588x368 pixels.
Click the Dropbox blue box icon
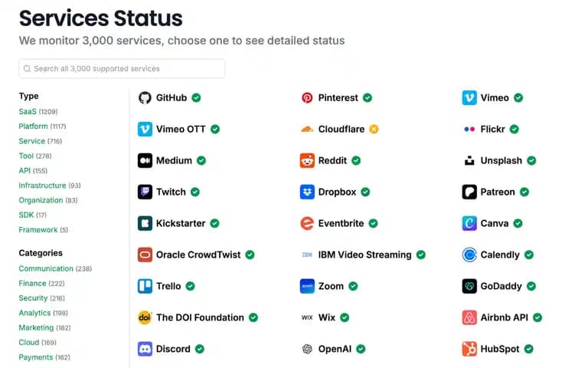pos(307,192)
